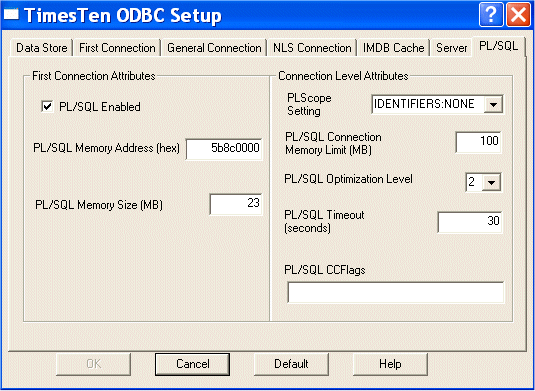Image resolution: width=535 pixels, height=391 pixels.
Task: Click the First Connection Attributes group label
Action: coord(94,76)
